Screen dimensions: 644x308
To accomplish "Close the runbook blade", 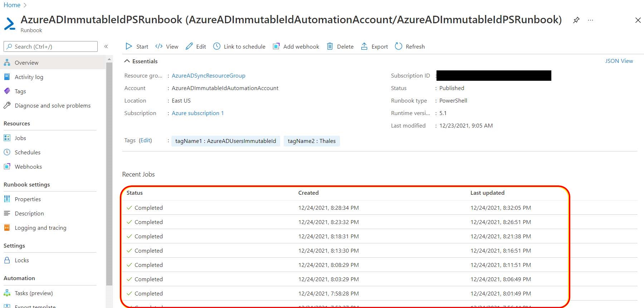I will pyautogui.click(x=638, y=20).
